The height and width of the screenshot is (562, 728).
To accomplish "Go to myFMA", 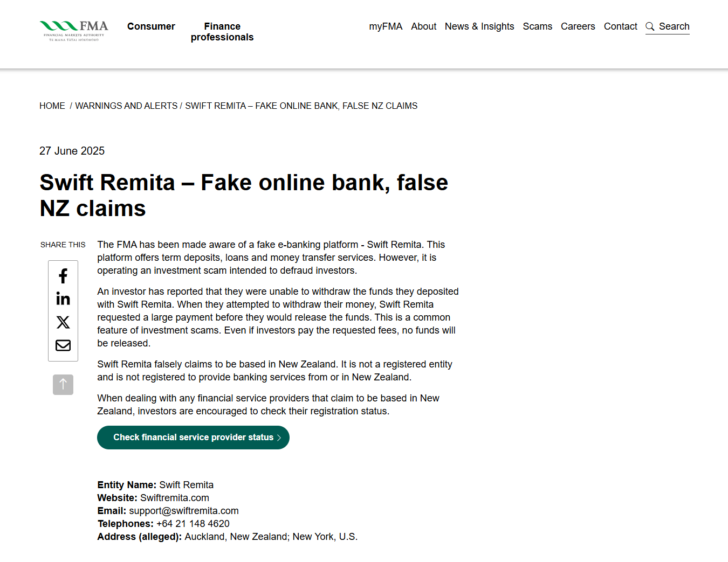I will [386, 26].
